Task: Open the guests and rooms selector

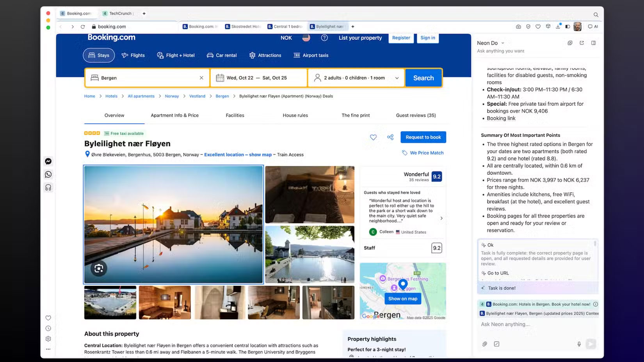Action: (x=356, y=78)
